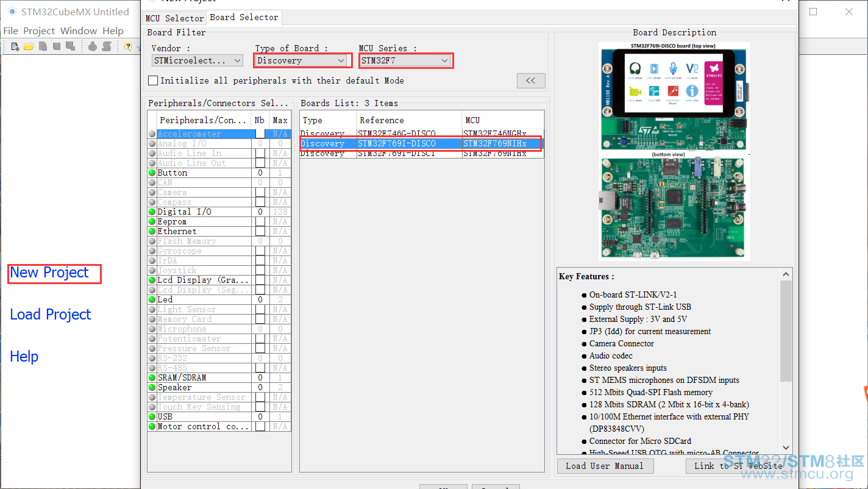Click the New Project link on start page
The width and height of the screenshot is (868, 489).
pyautogui.click(x=49, y=273)
